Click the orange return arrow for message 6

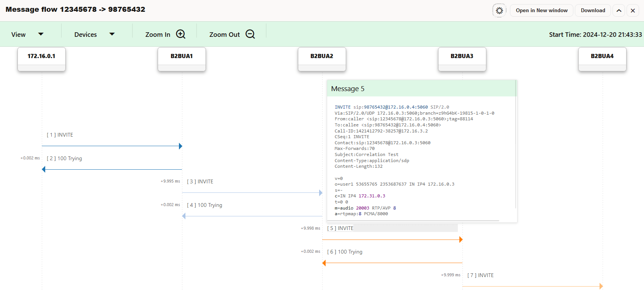pos(392,263)
